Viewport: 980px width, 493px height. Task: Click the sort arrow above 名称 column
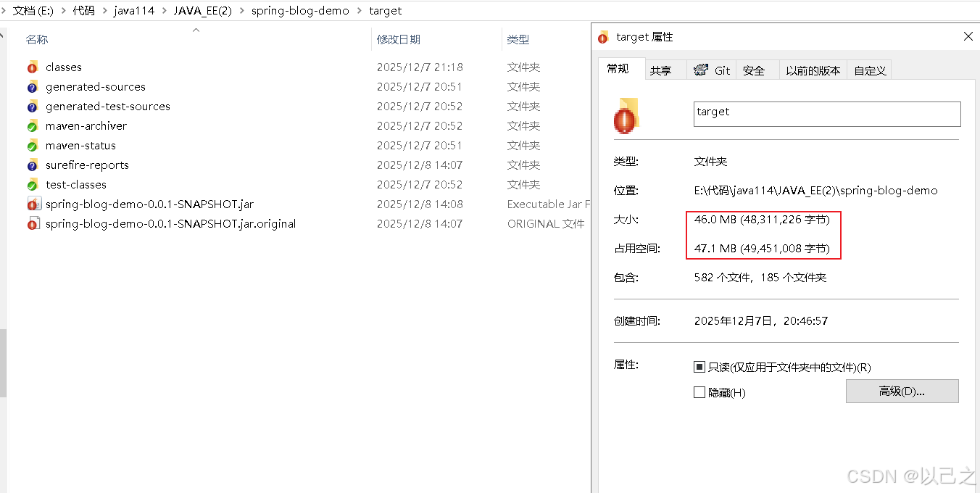click(x=195, y=30)
